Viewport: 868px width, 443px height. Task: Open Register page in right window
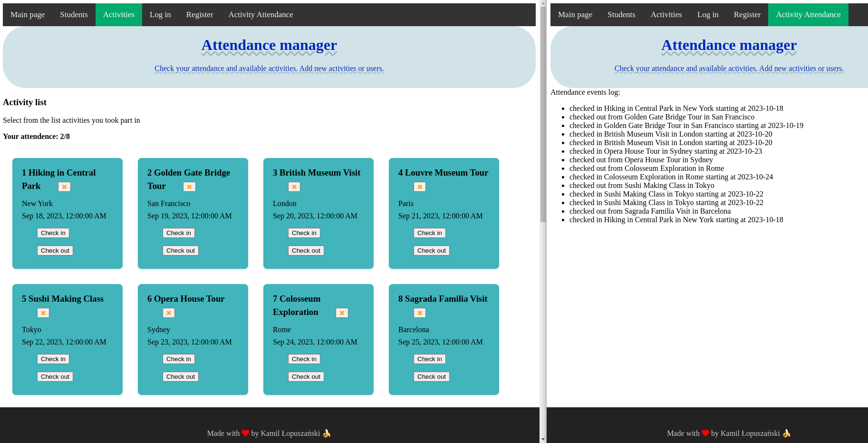(747, 15)
